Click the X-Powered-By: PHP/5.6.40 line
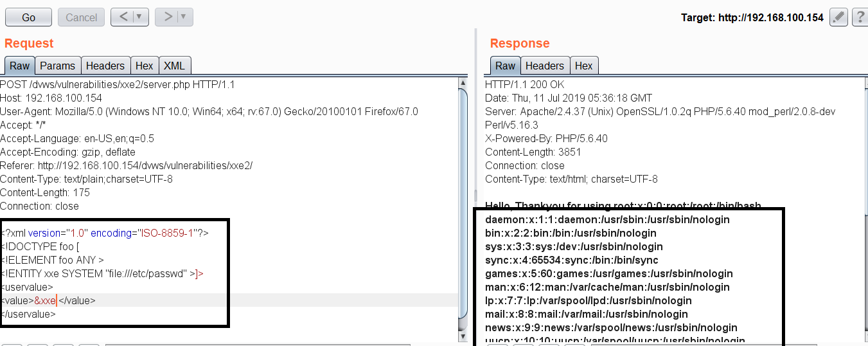Screen dimensions: 868x346 click(x=546, y=139)
